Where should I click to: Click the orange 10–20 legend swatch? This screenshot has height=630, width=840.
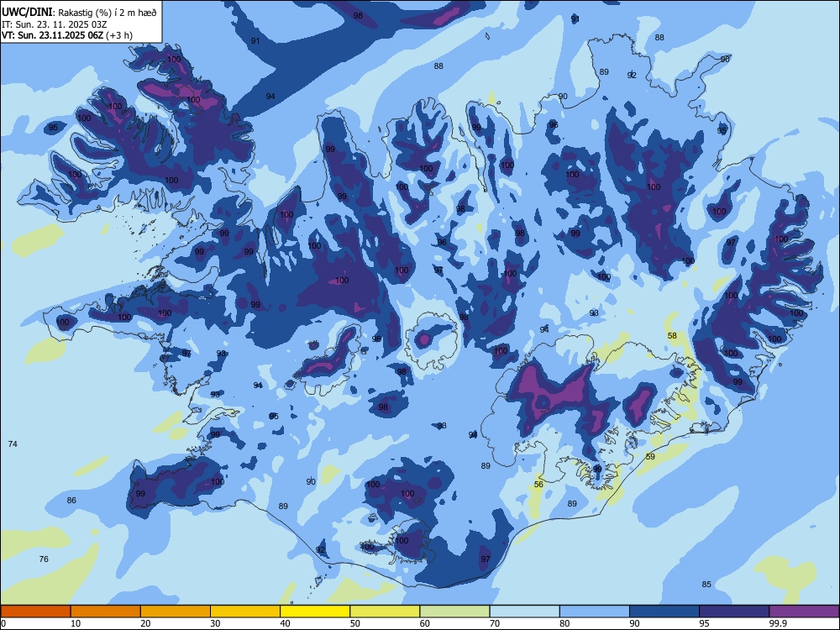(x=106, y=612)
